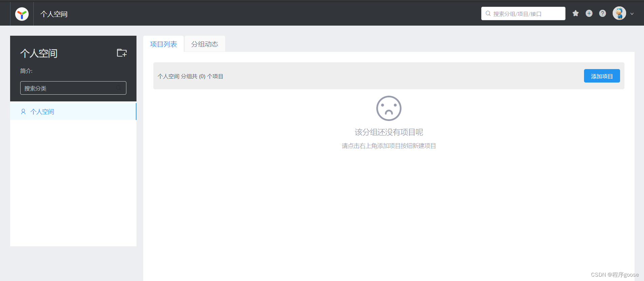
Task: Click the plus icon to add a project
Action: pos(589,13)
